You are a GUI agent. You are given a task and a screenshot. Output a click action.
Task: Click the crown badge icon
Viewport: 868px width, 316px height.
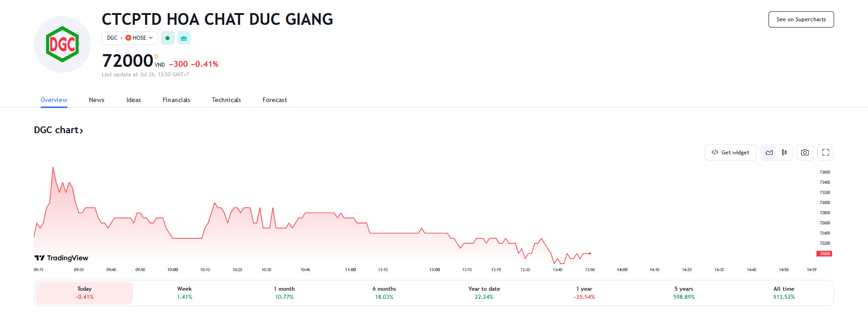tap(184, 38)
